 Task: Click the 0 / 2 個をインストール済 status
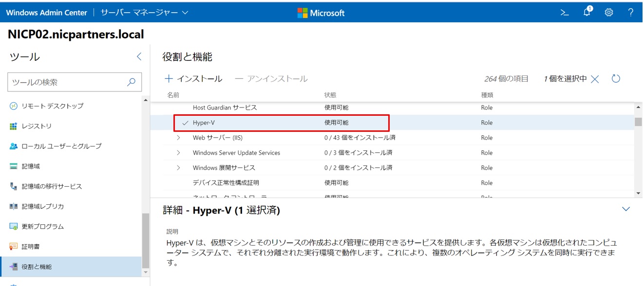(358, 168)
